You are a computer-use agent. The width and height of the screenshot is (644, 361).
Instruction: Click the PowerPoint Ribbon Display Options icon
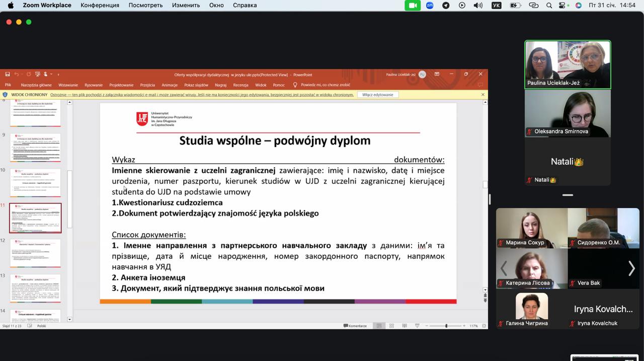click(x=437, y=74)
